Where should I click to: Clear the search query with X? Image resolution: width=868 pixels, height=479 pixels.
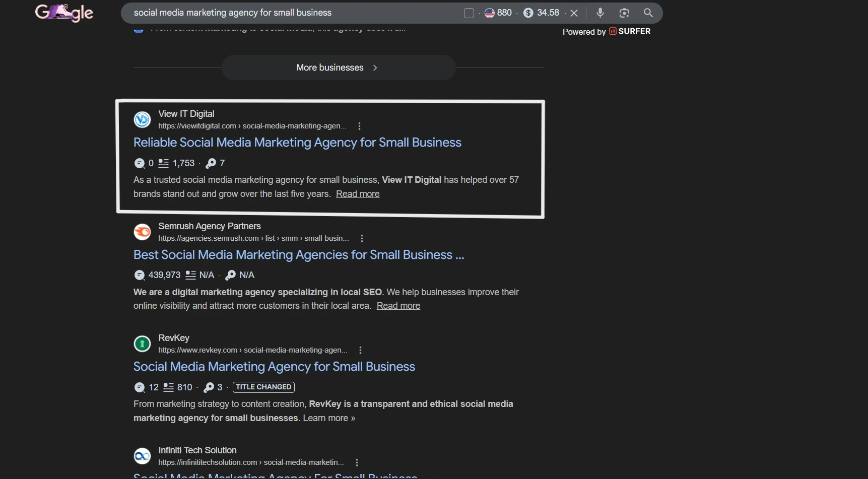pyautogui.click(x=574, y=13)
